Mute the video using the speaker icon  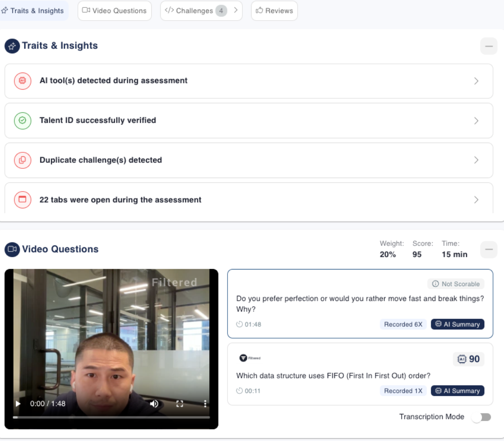click(154, 404)
